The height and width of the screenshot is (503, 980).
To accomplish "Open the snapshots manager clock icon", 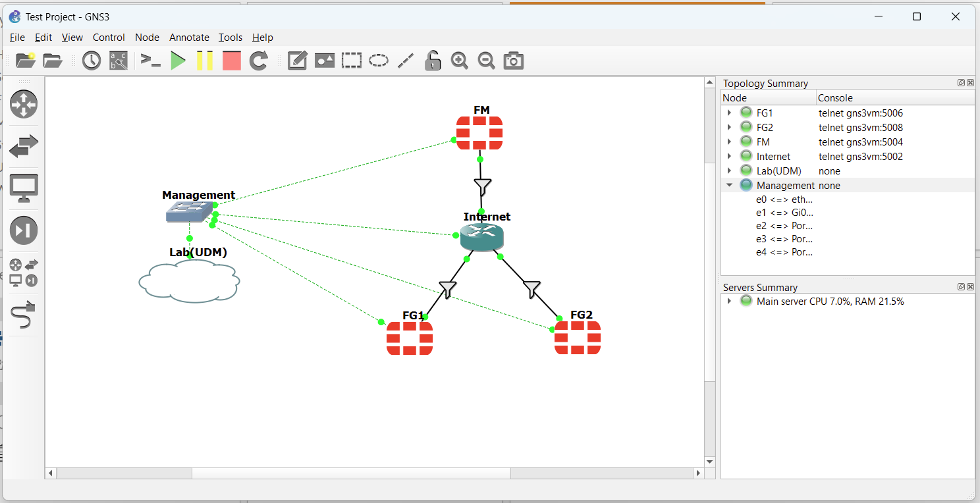I will tap(91, 61).
